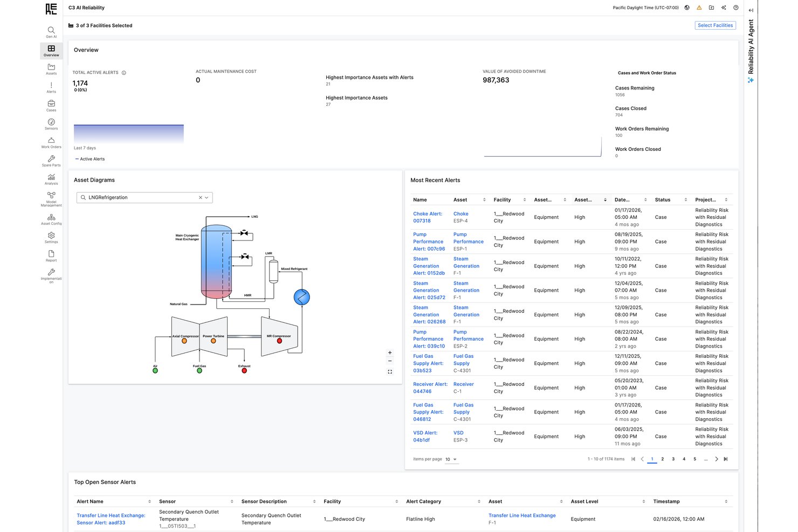
Task: Go to alerts page 3
Action: click(x=673, y=459)
